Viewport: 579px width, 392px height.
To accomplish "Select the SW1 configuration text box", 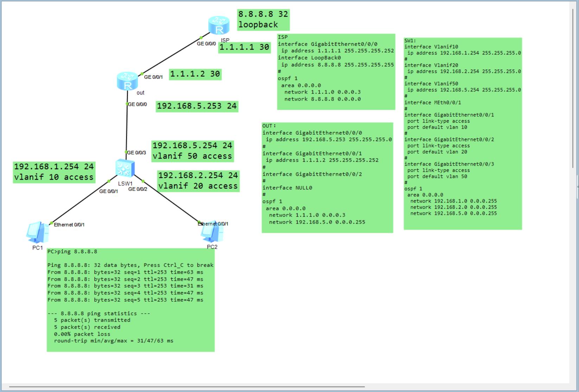I will click(463, 134).
